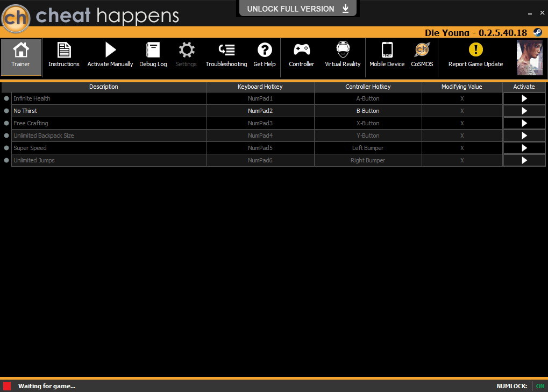This screenshot has height=392, width=548.
Task: Activate the Unlimited Jumps cheat
Action: pos(524,160)
